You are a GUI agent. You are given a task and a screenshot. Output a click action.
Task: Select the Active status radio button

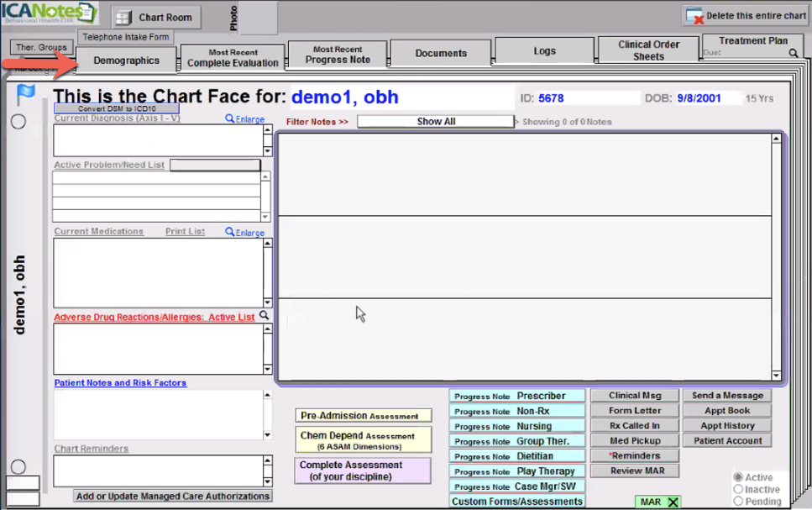(739, 477)
